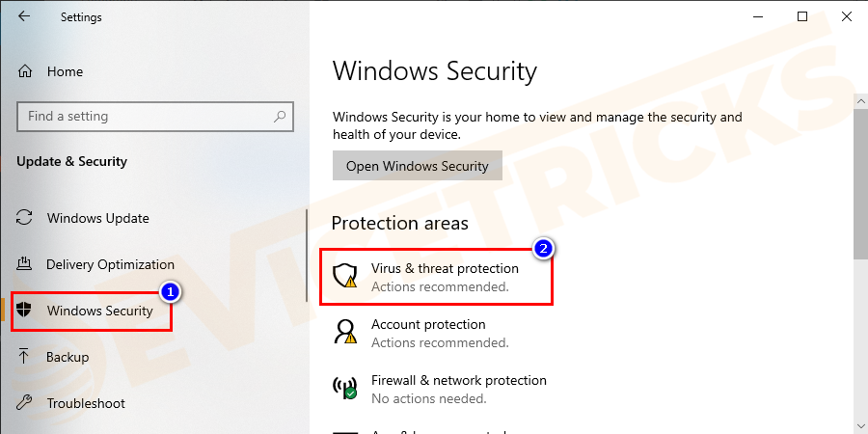Click Virus & threat protection shield icon
The image size is (868, 434).
click(344, 277)
